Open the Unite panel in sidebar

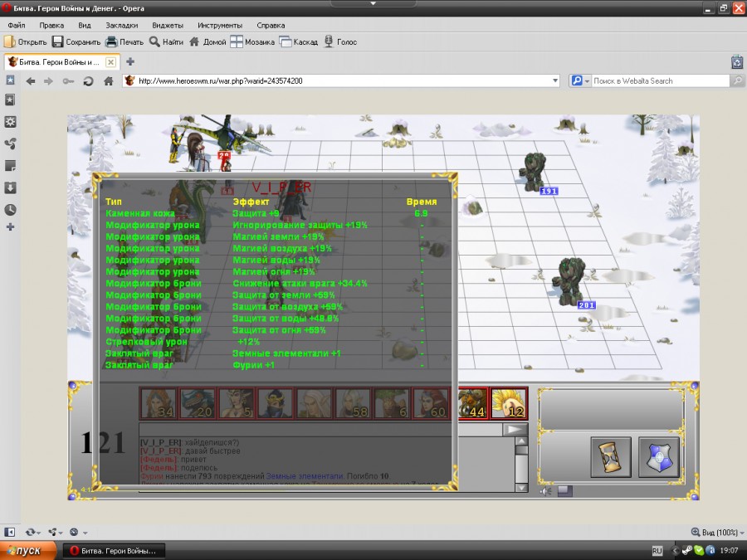[10, 144]
